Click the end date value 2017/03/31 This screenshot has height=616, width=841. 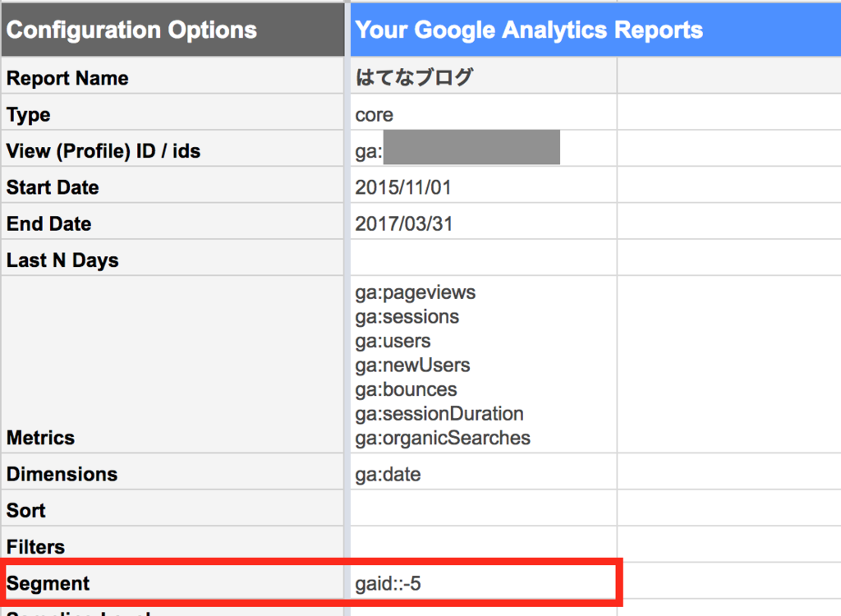click(483, 223)
